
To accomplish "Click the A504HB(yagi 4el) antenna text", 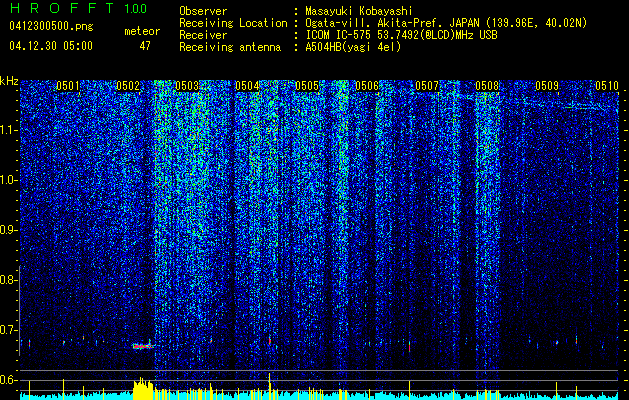I will pyautogui.click(x=353, y=47).
